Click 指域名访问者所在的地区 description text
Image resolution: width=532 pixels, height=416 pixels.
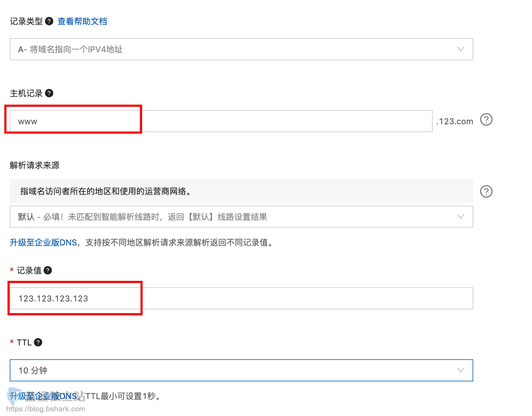106,191
